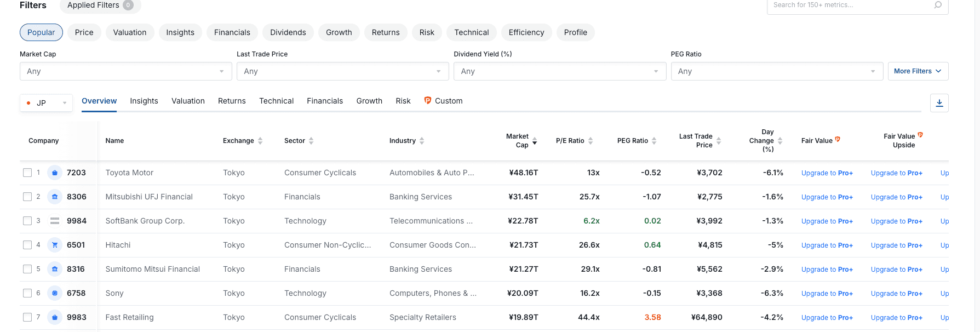Click the search magnifier icon
The image size is (980, 332).
click(938, 5)
